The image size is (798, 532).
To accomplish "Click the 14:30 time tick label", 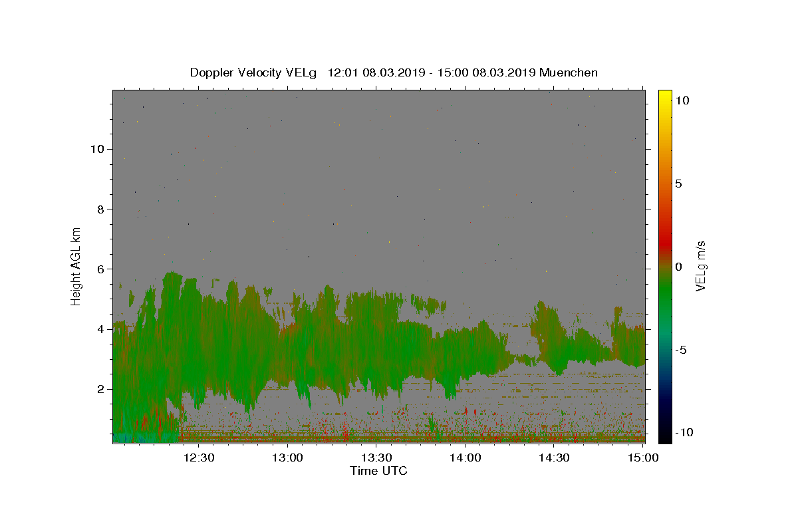I will coord(554,458).
